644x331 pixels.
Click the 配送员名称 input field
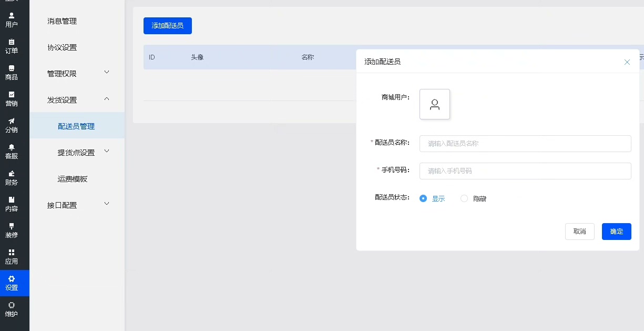tap(525, 143)
